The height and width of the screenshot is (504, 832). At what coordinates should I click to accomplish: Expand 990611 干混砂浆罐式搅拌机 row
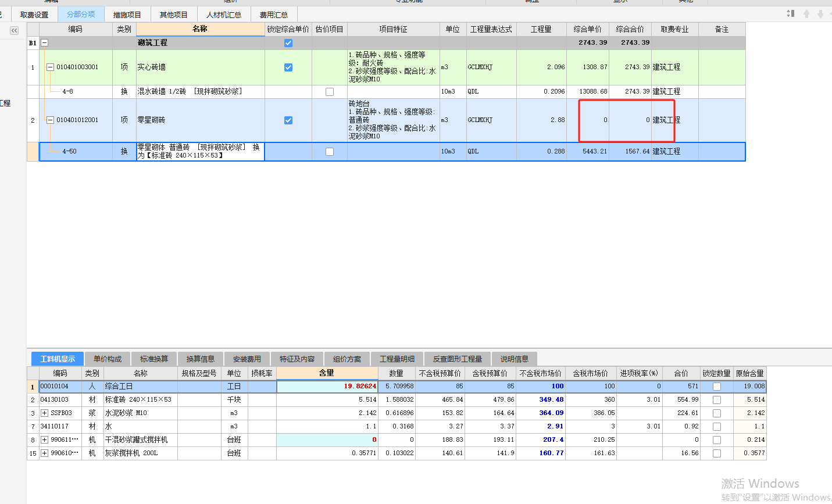[x=44, y=440]
